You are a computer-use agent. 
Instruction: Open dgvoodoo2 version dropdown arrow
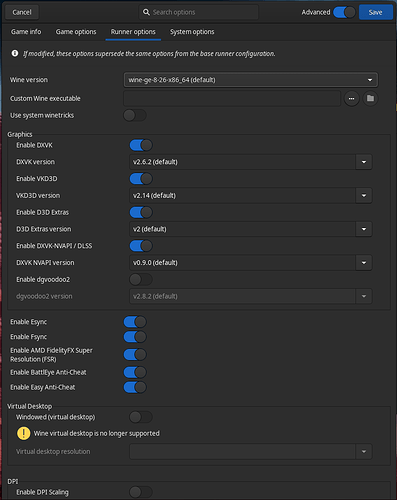364,296
